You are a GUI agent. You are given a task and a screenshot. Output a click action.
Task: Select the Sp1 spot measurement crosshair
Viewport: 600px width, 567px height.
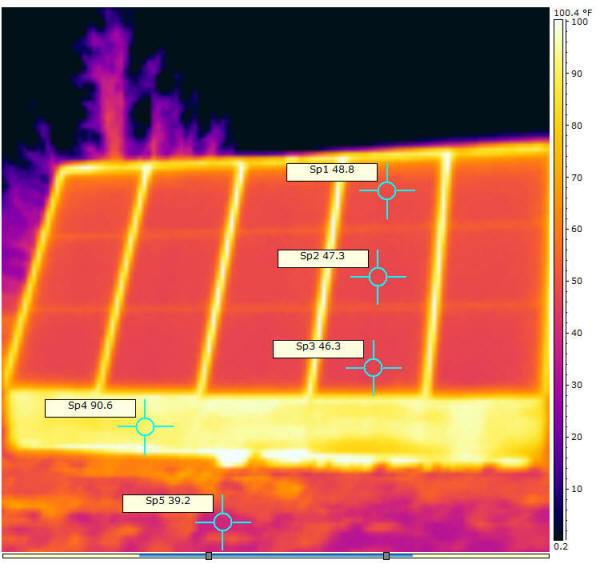387,191
